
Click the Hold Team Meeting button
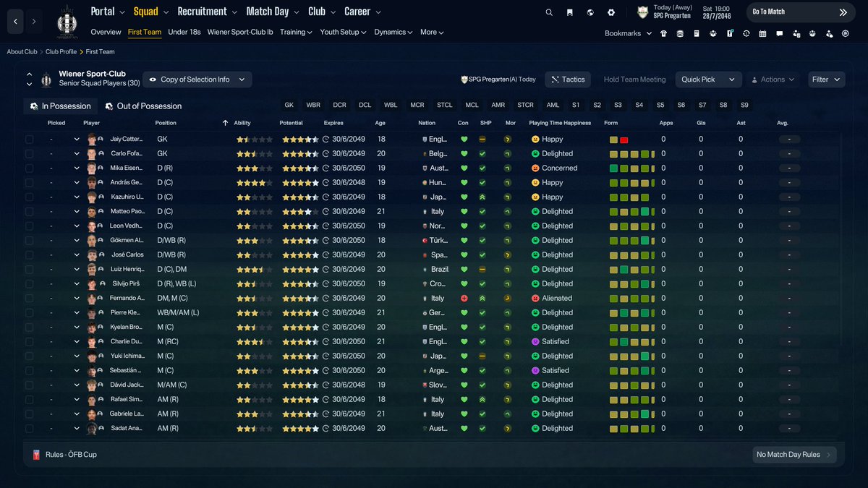click(634, 80)
